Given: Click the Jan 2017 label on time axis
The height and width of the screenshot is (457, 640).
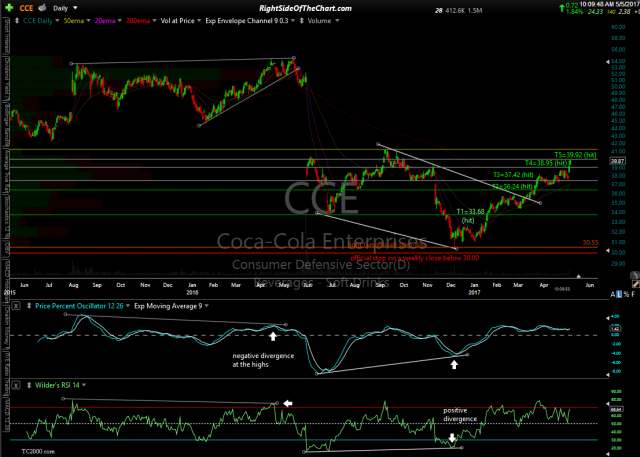Looking at the screenshot, I should coord(474,288).
